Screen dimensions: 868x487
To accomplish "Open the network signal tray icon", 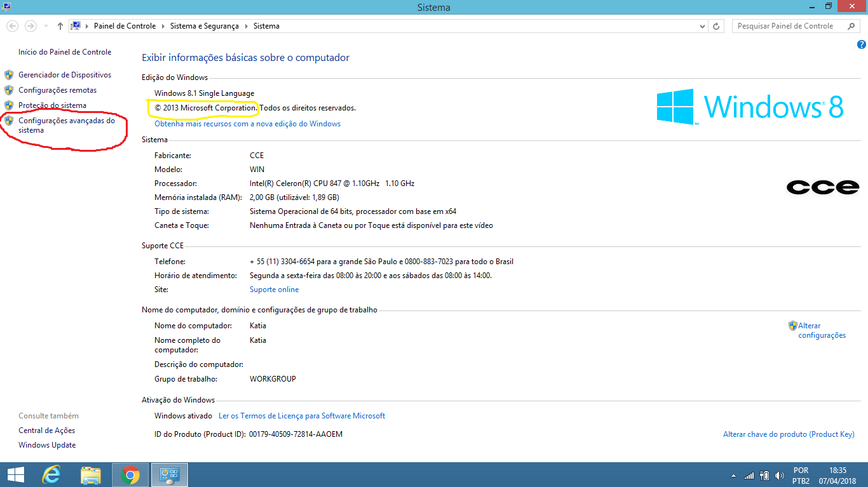I will pyautogui.click(x=749, y=476).
